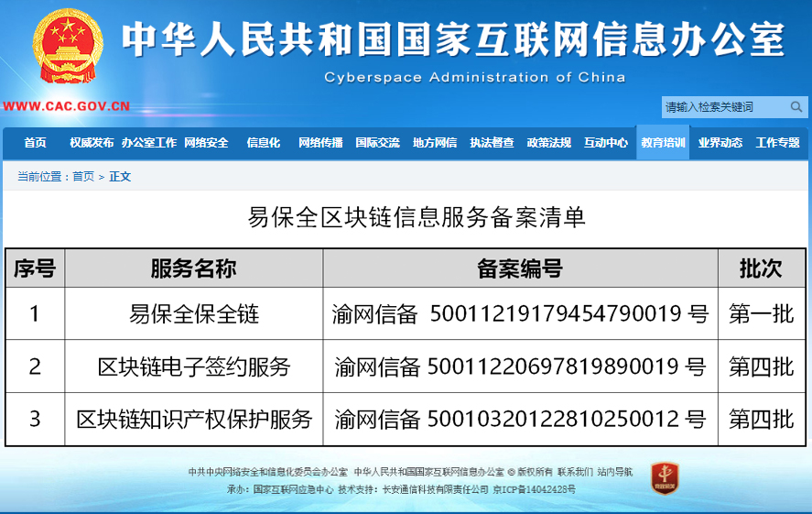The width and height of the screenshot is (812, 514).
Task: Click 长安通信科技有限责任公司 in the footer
Action: click(x=435, y=489)
